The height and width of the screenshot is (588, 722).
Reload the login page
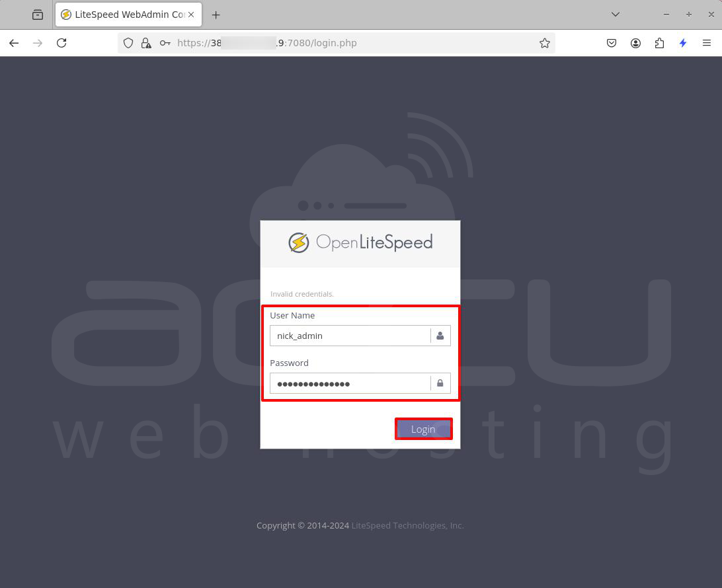pos(61,43)
